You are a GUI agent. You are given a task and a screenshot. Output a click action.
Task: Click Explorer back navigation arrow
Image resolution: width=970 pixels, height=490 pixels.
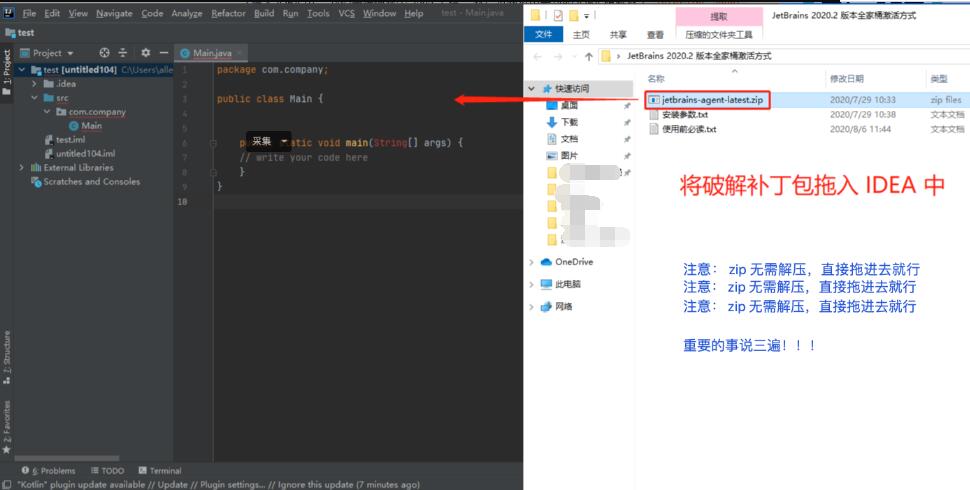(x=538, y=56)
